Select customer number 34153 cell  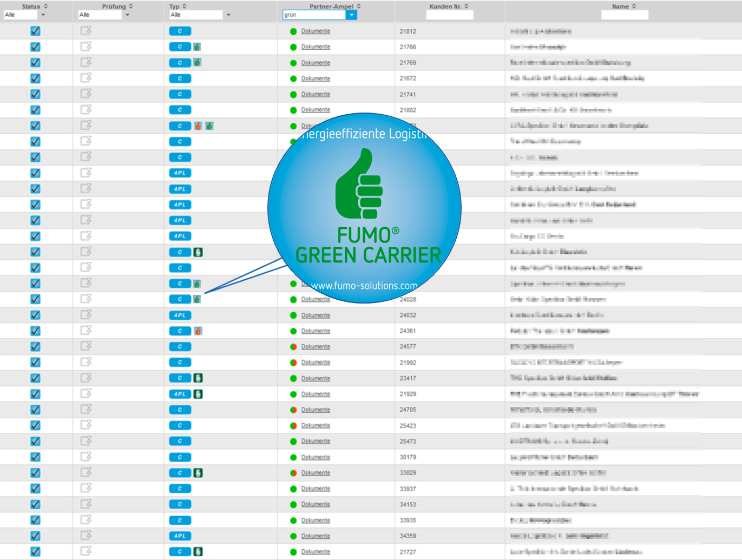408,504
